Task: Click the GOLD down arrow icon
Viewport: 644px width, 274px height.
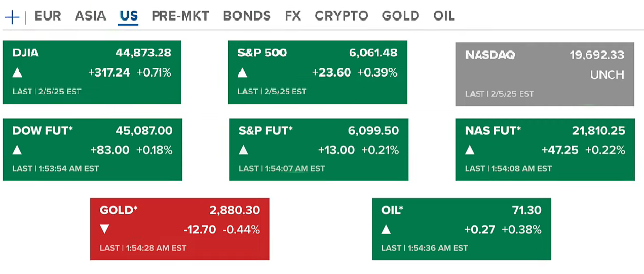Action: click(104, 229)
